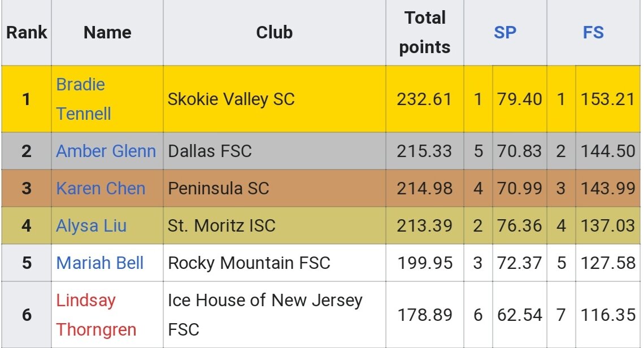Open the Karen Chen link
This screenshot has height=348, width=644.
(101, 188)
